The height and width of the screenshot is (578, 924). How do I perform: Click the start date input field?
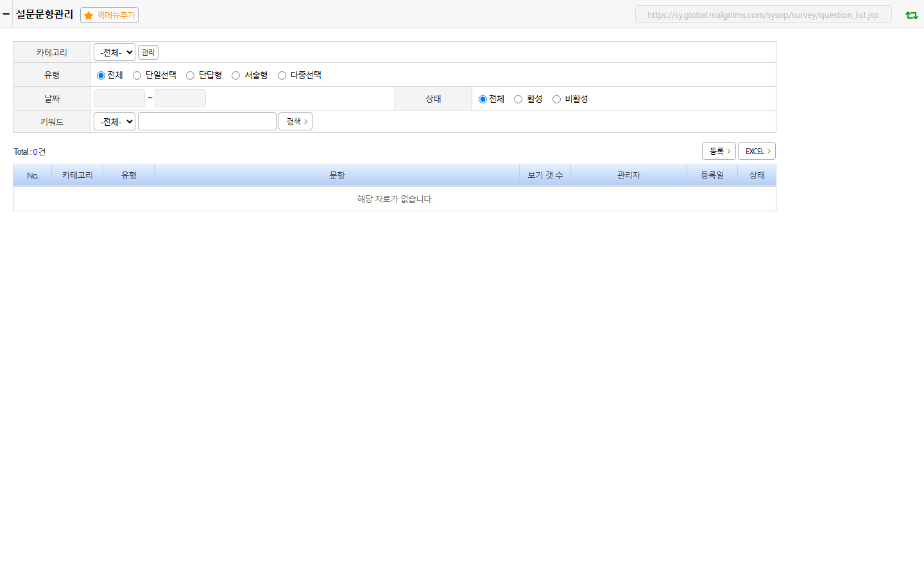coord(119,98)
